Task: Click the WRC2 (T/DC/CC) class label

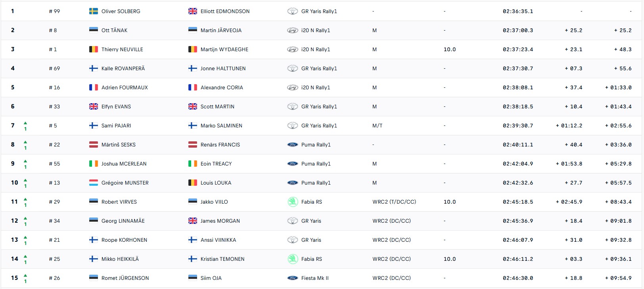Action: (394, 202)
